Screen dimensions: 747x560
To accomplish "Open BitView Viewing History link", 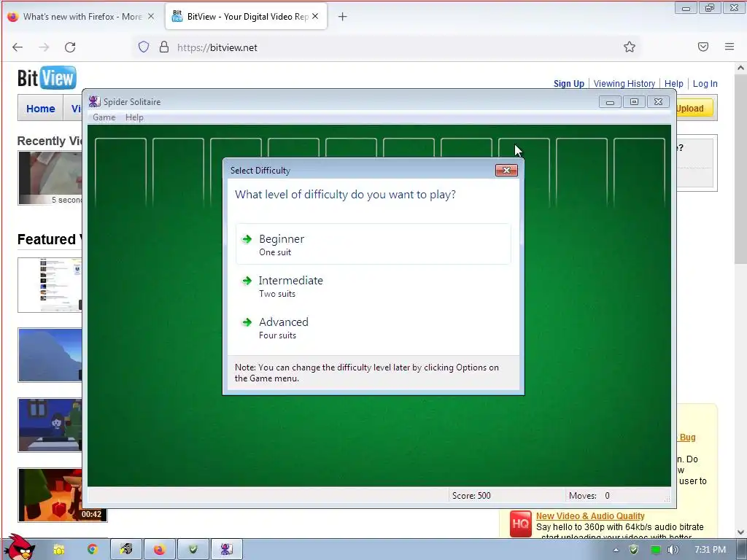I will (x=624, y=83).
